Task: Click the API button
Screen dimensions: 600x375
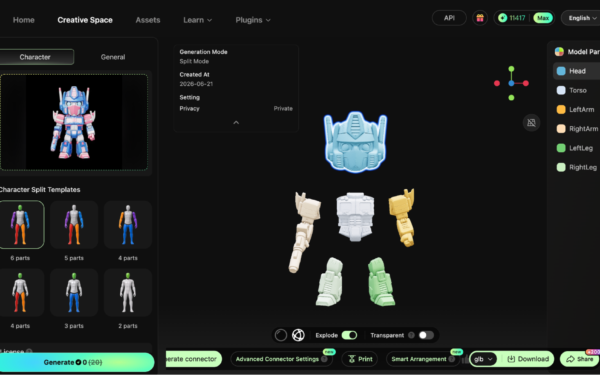Action: pyautogui.click(x=449, y=18)
